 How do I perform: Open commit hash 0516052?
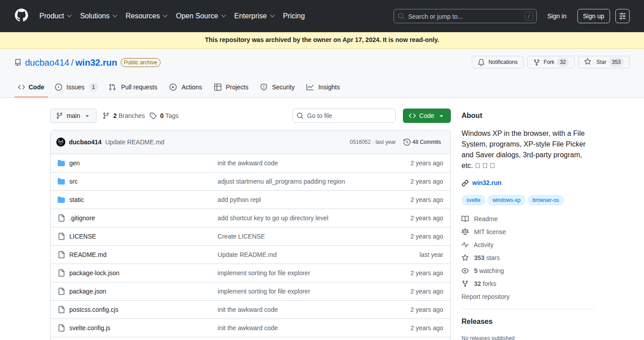coord(360,142)
